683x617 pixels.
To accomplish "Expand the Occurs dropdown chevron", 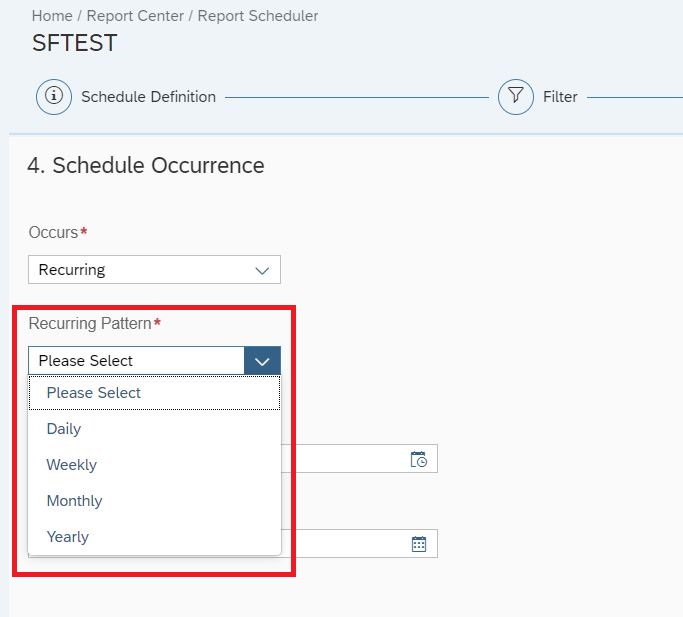I will click(x=262, y=270).
